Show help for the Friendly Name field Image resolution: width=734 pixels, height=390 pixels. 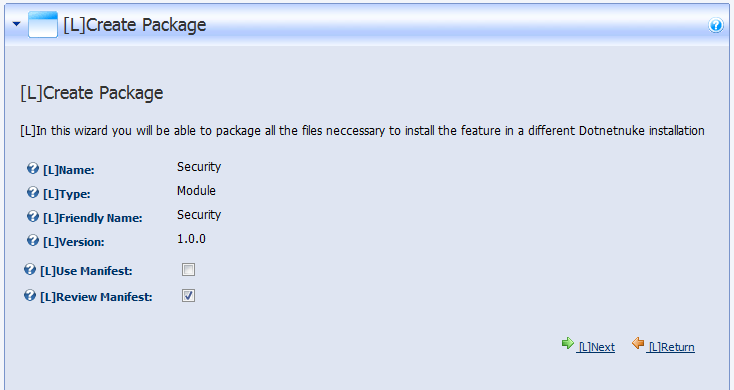click(32, 216)
